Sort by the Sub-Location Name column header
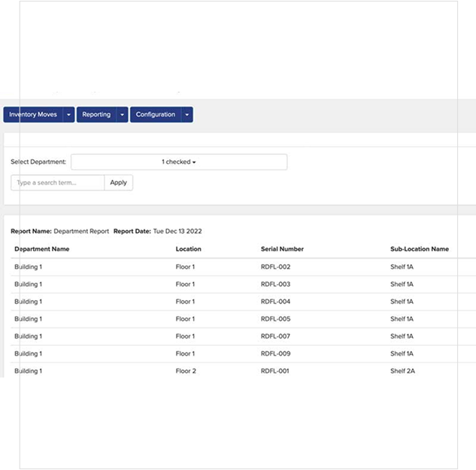 (420, 249)
